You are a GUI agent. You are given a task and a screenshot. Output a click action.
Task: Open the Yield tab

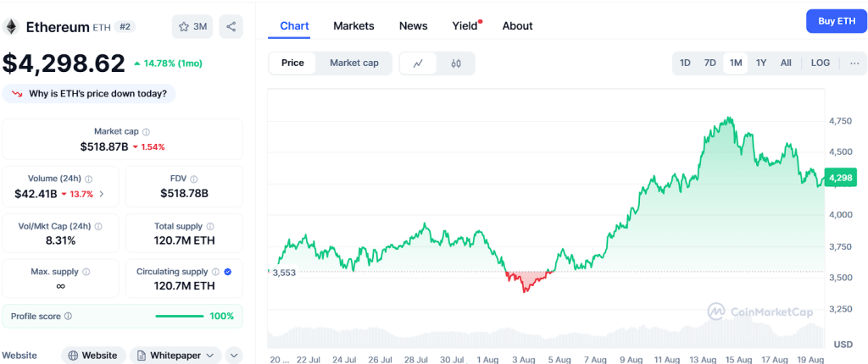[x=465, y=26]
